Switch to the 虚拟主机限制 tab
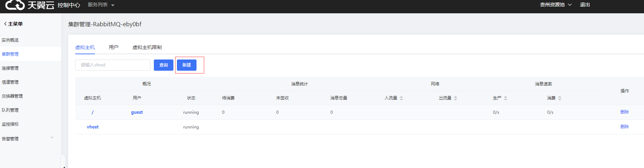 (x=147, y=47)
